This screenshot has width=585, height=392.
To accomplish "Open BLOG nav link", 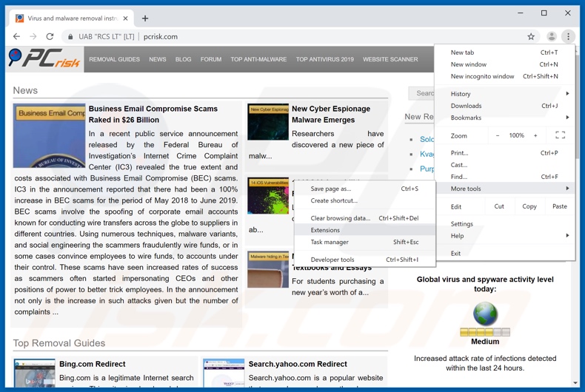I will click(183, 59).
